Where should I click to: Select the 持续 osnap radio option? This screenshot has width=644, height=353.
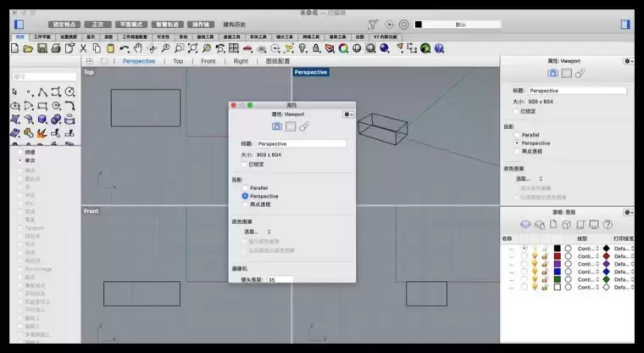pos(19,152)
